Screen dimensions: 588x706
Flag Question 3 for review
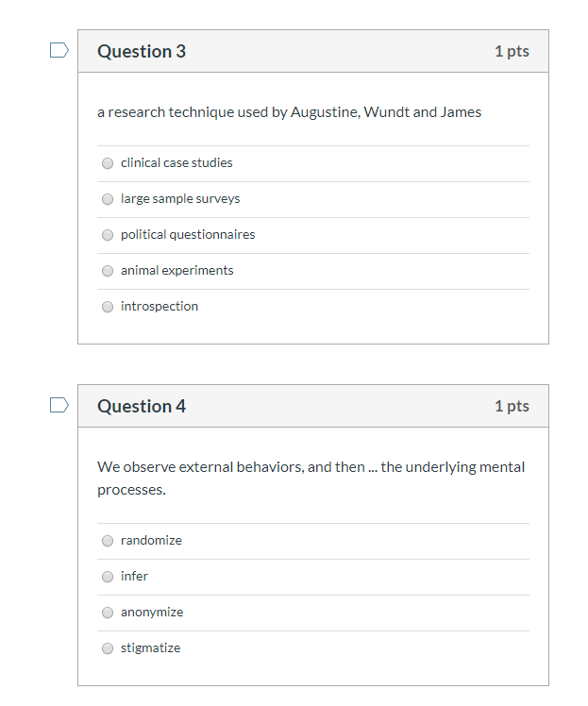point(59,50)
